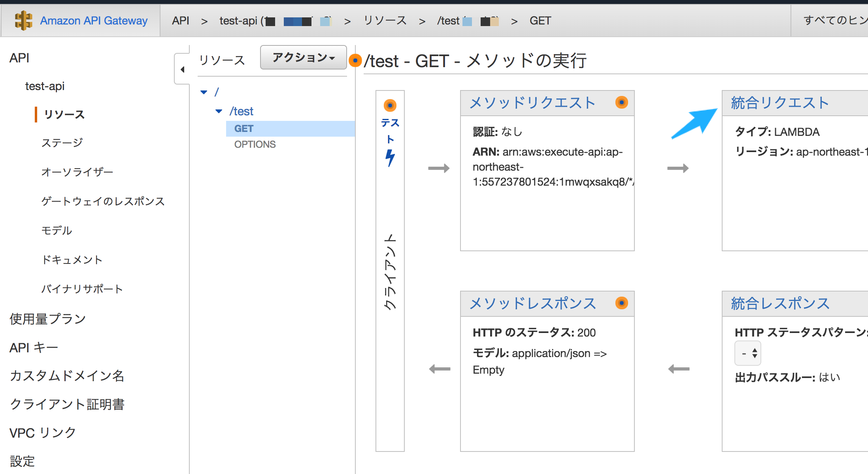This screenshot has height=474, width=868.
Task: Open the メソッドリクエスト settings link
Action: pos(532,103)
